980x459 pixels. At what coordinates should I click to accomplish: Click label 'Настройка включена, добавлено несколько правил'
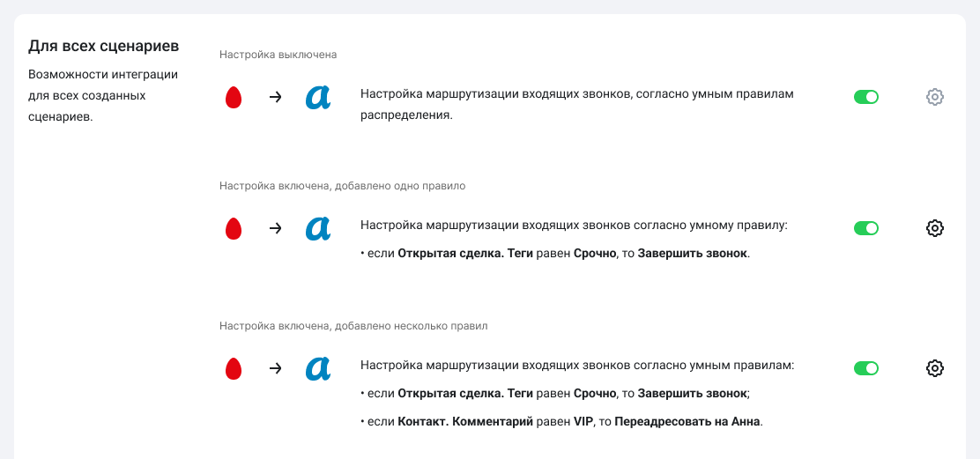353,326
